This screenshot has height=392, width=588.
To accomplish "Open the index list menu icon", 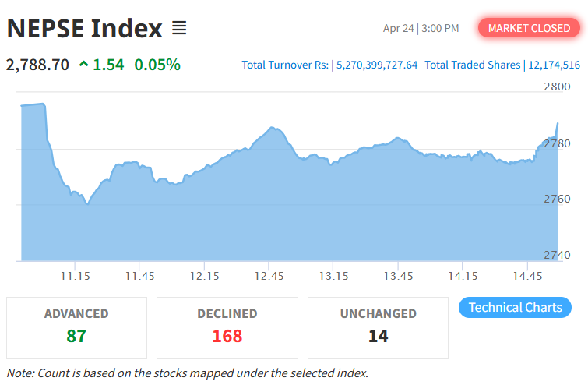I will (x=179, y=29).
